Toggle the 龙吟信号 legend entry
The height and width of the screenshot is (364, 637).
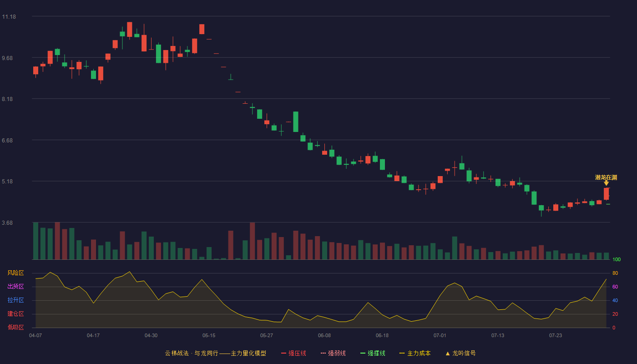click(x=460, y=353)
